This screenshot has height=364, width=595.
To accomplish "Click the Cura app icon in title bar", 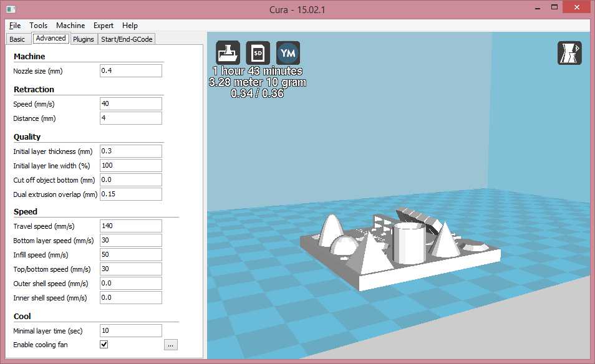I will point(11,9).
